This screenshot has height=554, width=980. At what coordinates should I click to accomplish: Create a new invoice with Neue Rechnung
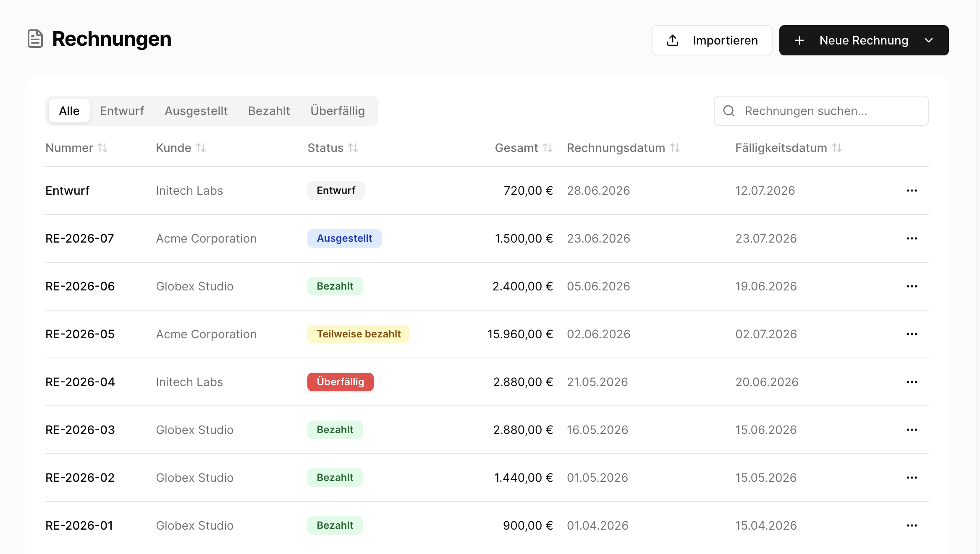pos(864,40)
